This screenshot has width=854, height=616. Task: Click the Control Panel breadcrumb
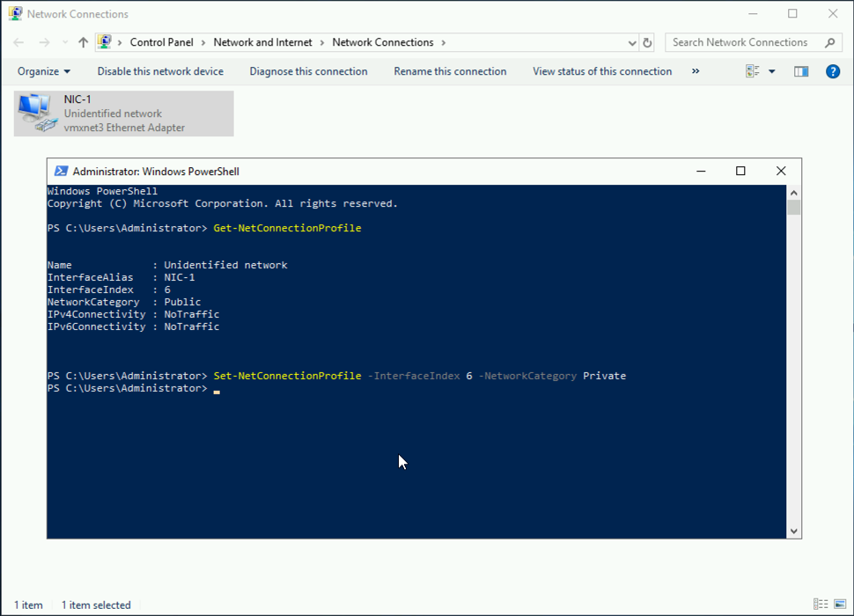pyautogui.click(x=161, y=42)
